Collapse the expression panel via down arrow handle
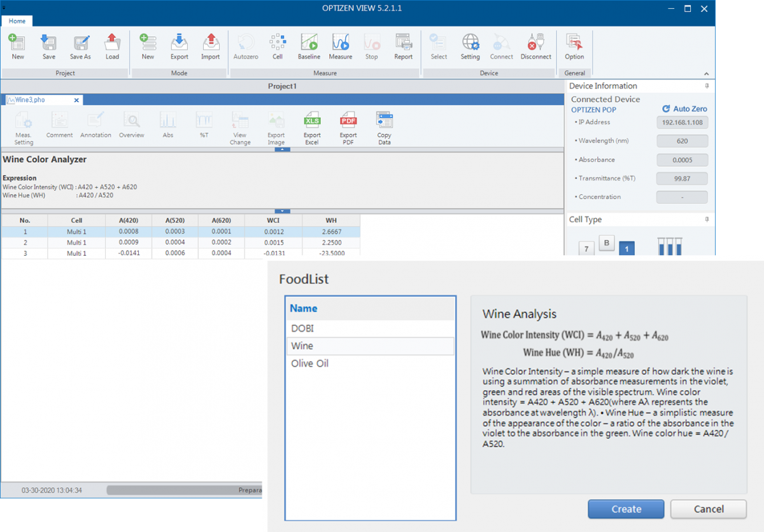This screenshot has width=764, height=532. [283, 211]
